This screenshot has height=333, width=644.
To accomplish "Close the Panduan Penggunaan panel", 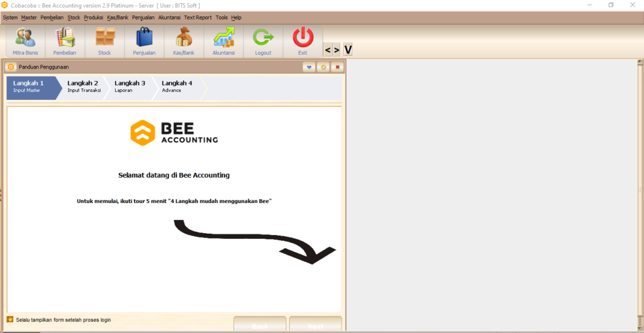I will coord(337,67).
